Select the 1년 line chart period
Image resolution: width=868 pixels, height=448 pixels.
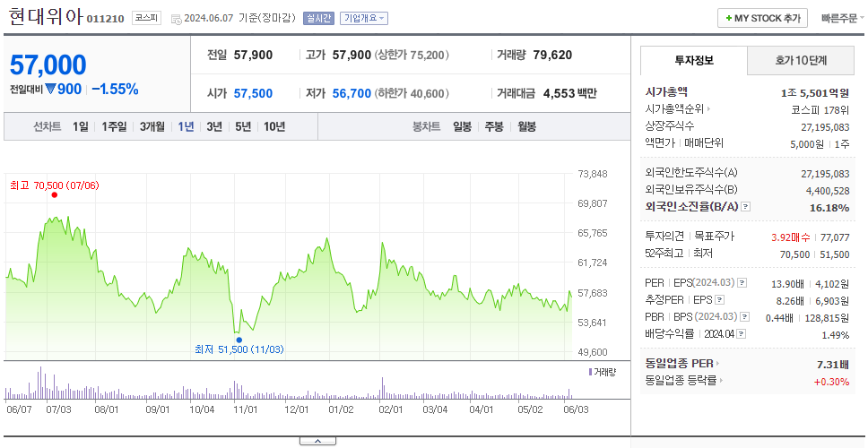[186, 126]
